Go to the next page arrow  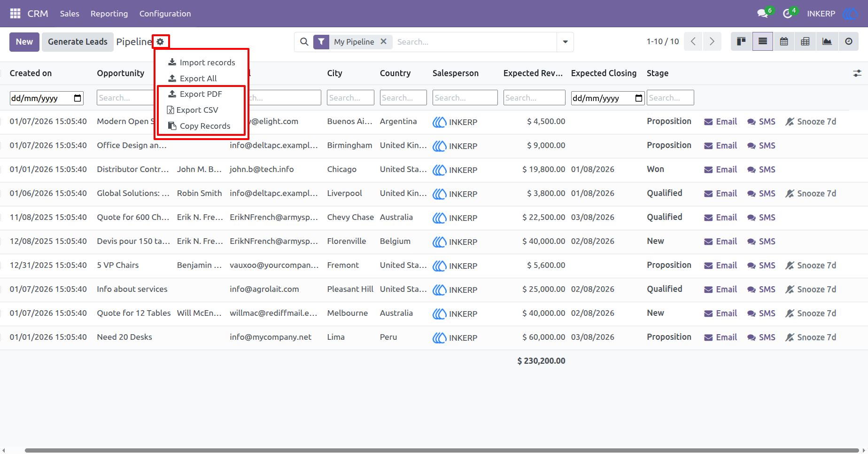712,41
